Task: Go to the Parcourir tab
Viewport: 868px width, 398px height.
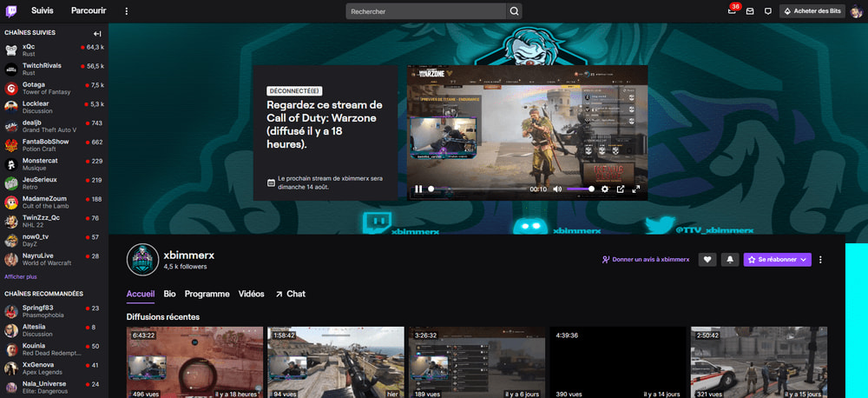Action: [89, 11]
